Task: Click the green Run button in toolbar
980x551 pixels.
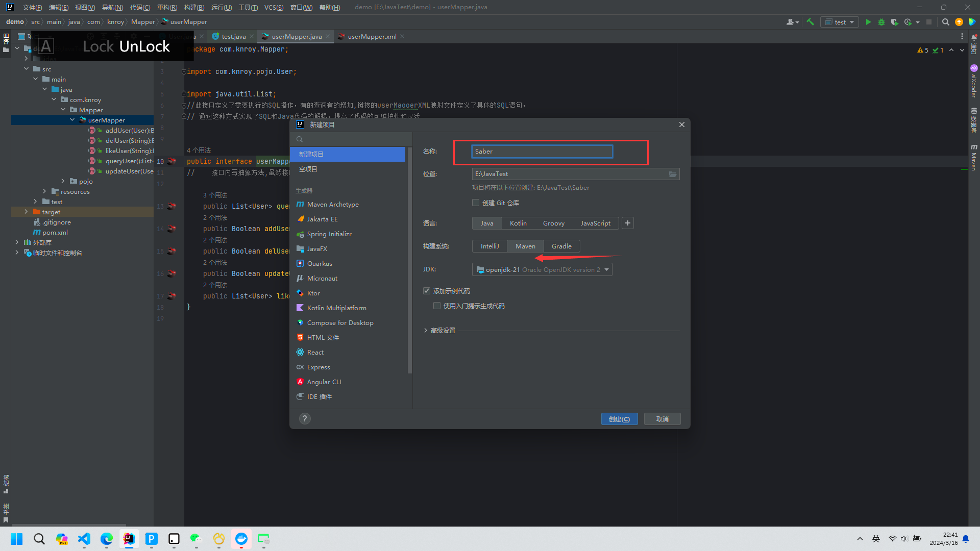Action: (868, 22)
